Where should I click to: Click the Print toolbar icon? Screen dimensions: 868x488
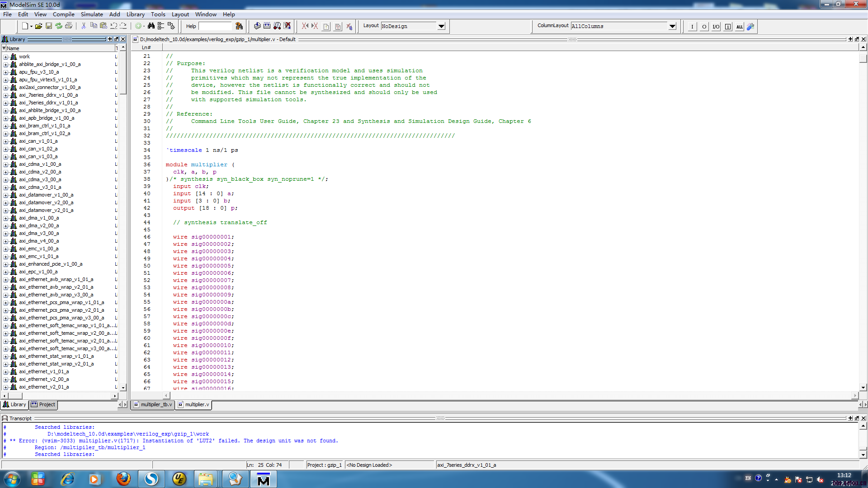pos(69,26)
